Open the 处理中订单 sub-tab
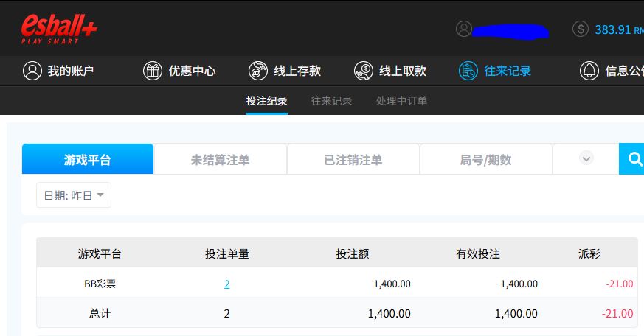Screen dimensions: 644x336 pos(401,101)
